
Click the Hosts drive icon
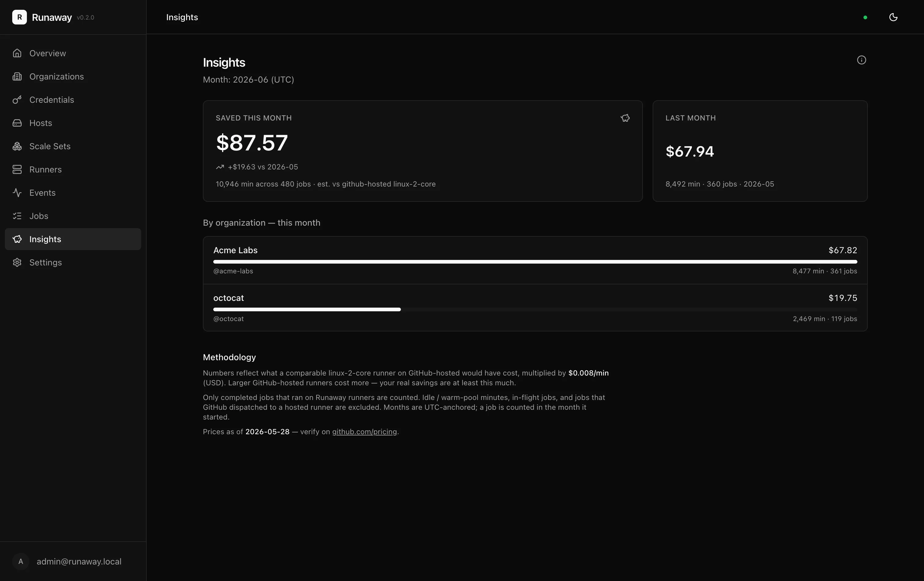point(17,123)
